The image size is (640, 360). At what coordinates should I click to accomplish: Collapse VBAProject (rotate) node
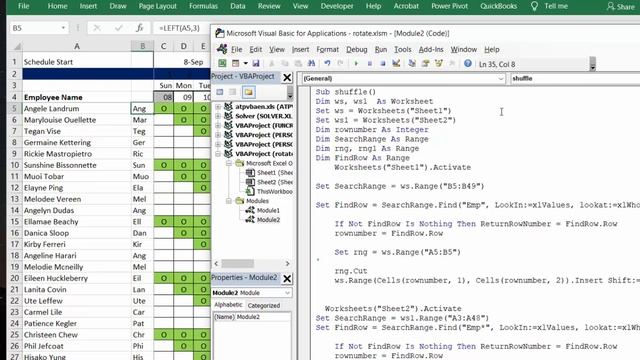(218, 154)
